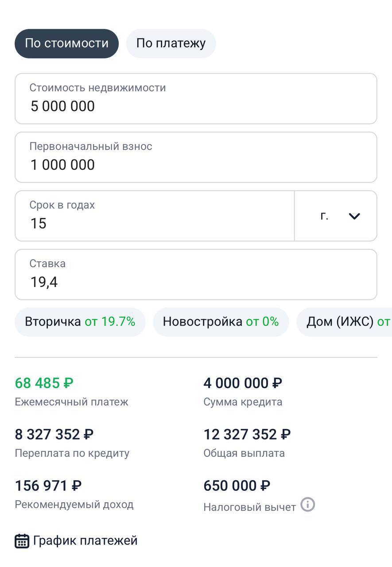This screenshot has height=567, width=392.
Task: Select the Новостройка от 0% rate chip
Action: tap(221, 322)
